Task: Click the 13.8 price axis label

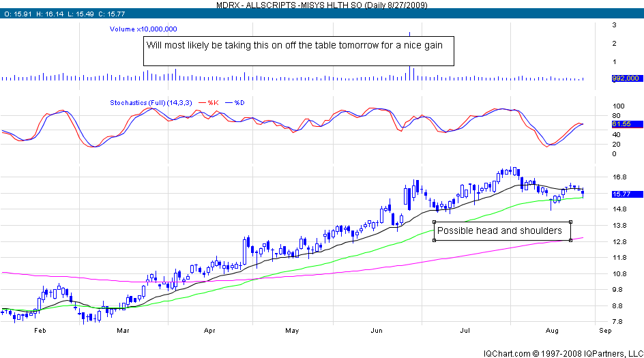Action: click(x=619, y=226)
